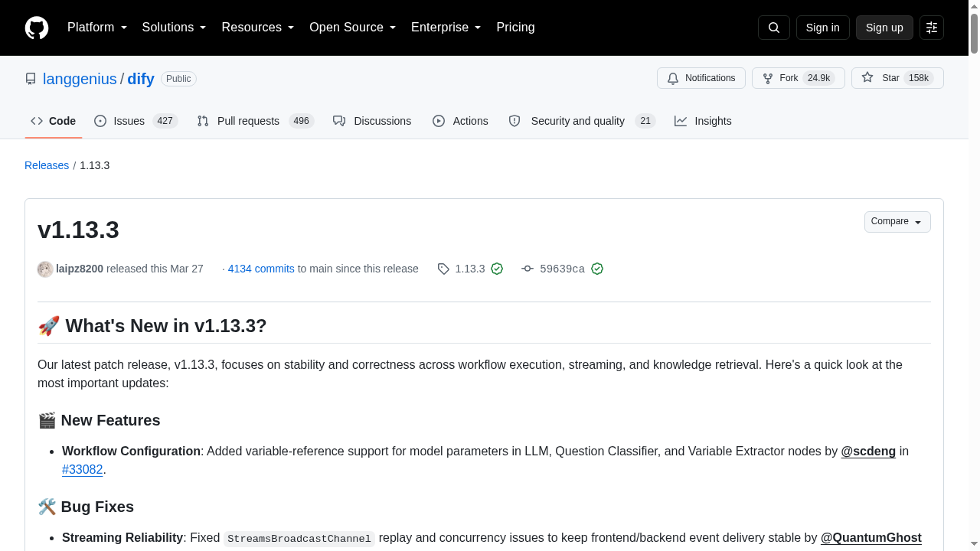980x551 pixels.
Task: Open the GitHub homepage logo
Action: coord(37,28)
